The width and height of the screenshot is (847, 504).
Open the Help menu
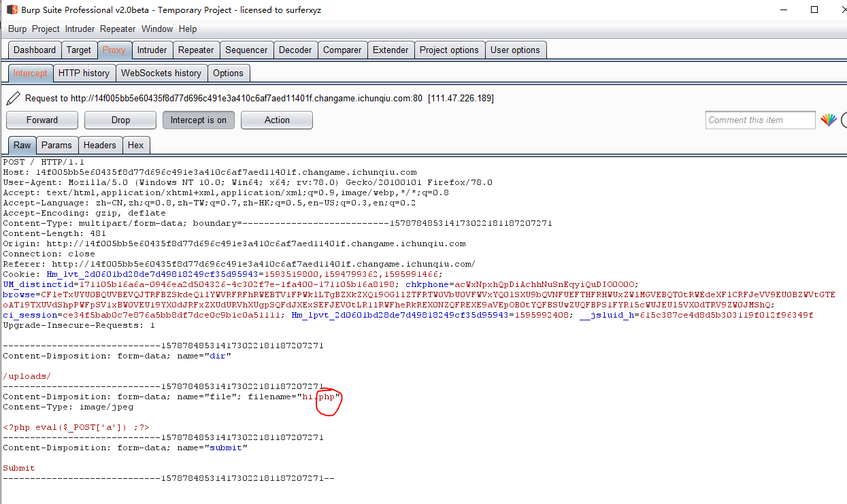[188, 29]
